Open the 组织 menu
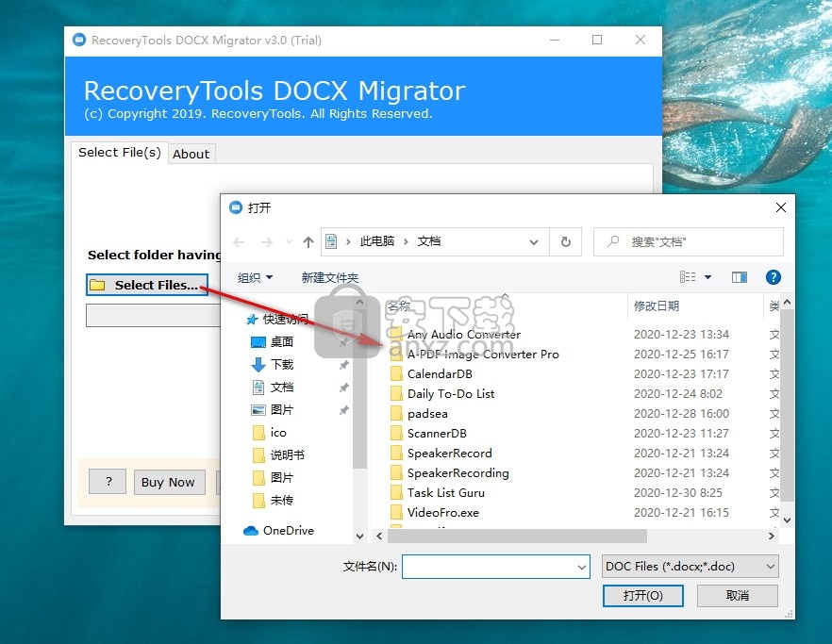Viewport: 832px width, 644px height. point(255,277)
